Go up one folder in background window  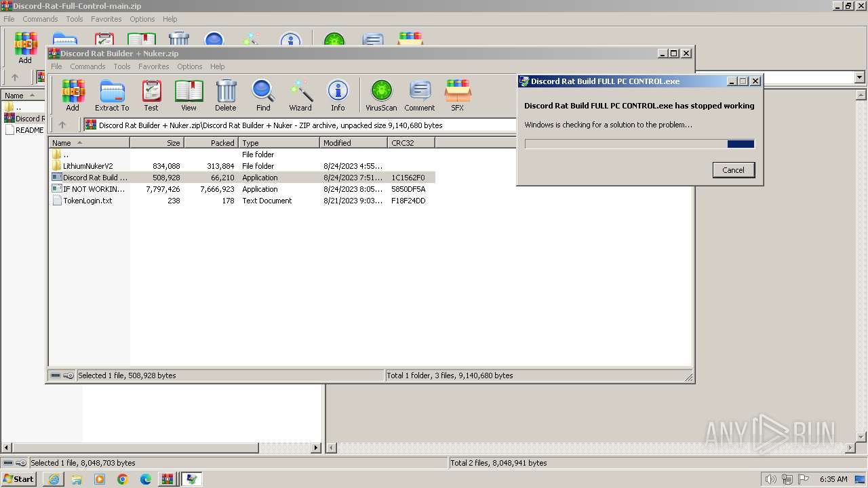click(15, 77)
